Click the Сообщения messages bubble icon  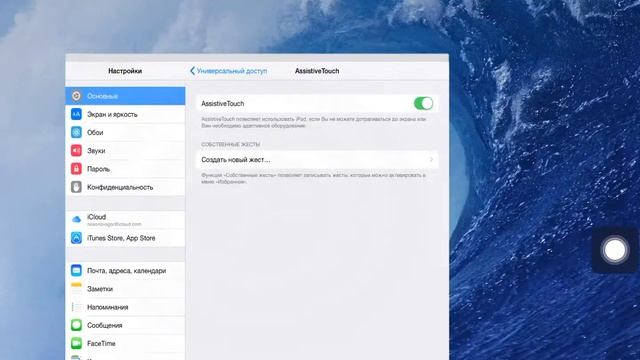(x=76, y=325)
